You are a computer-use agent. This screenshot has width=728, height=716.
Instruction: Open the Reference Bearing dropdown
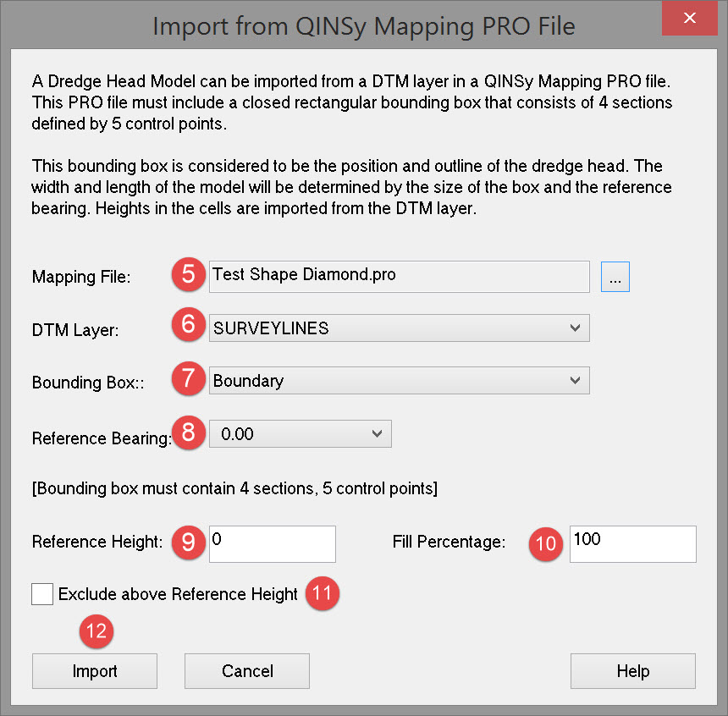(300, 435)
